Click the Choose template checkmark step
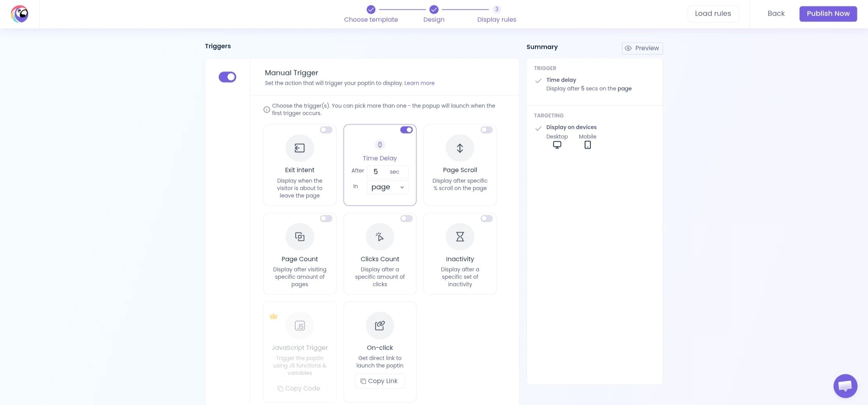This screenshot has width=868, height=405. click(x=371, y=9)
